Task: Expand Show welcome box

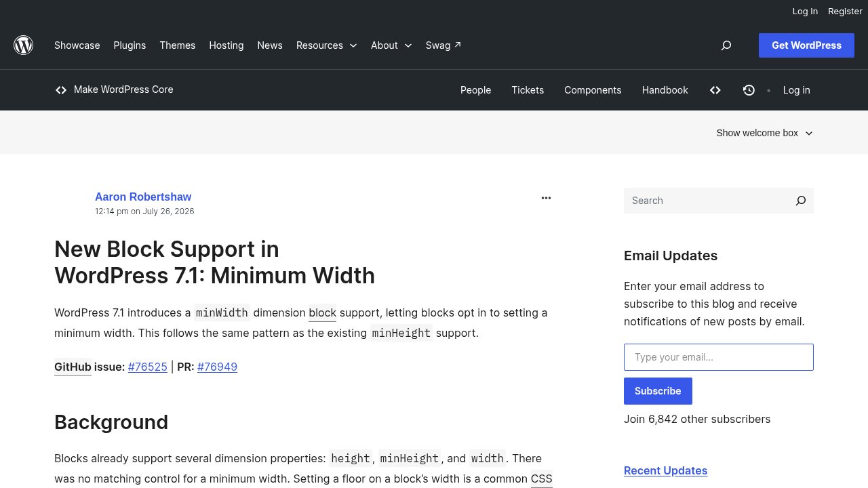Action: [765, 133]
